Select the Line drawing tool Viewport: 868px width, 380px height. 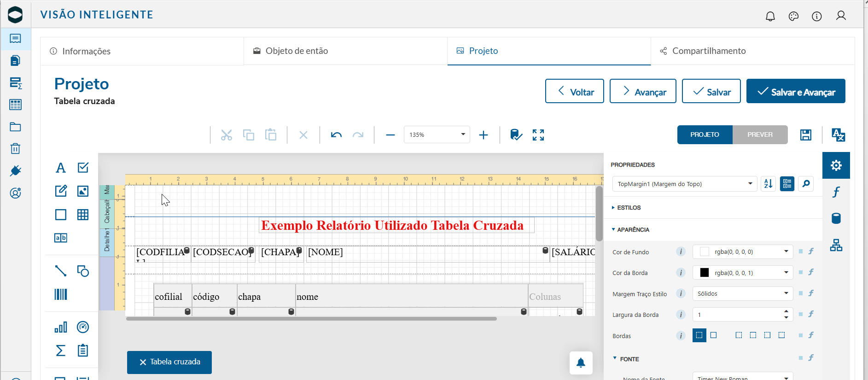[x=61, y=271]
